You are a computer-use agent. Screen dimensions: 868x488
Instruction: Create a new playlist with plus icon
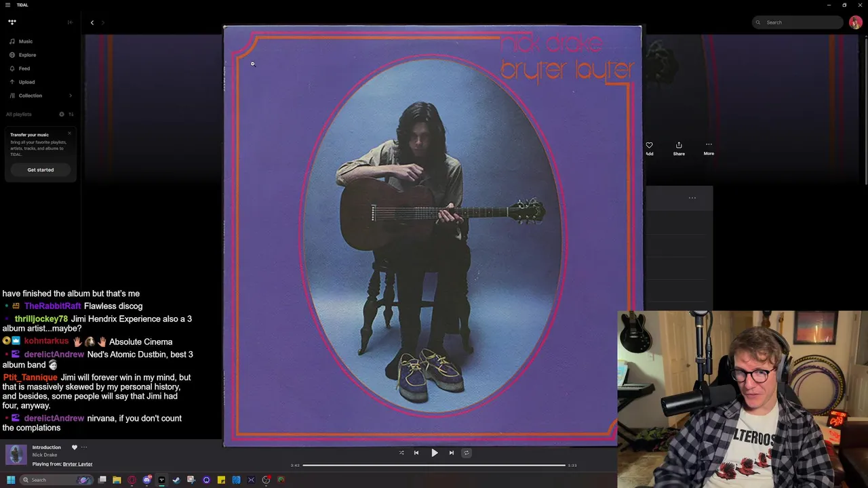61,114
